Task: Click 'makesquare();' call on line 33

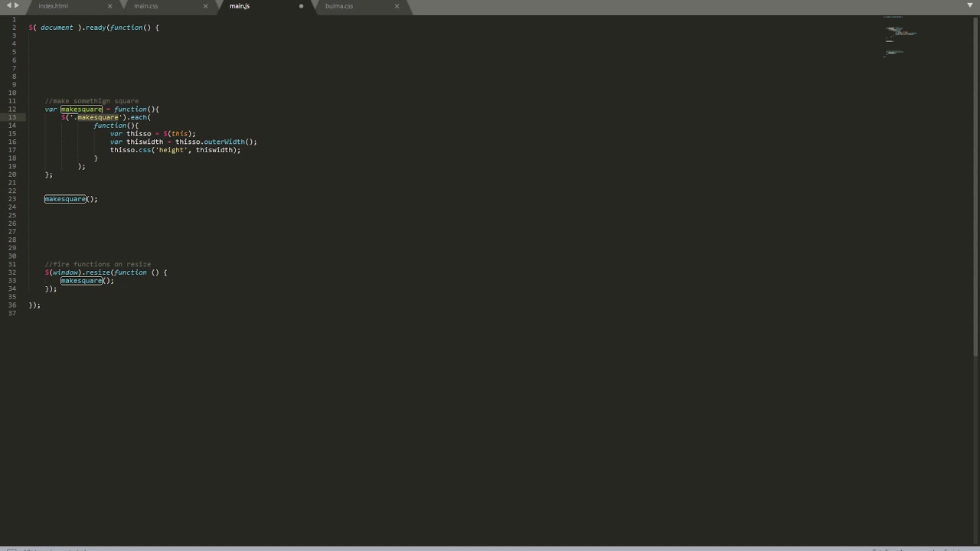Action: pos(87,281)
